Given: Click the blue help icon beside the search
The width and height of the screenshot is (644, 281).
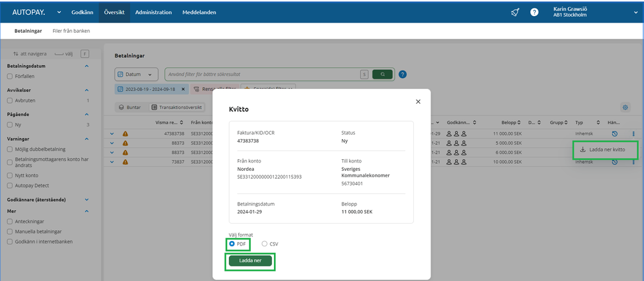Looking at the screenshot, I should click(x=402, y=74).
